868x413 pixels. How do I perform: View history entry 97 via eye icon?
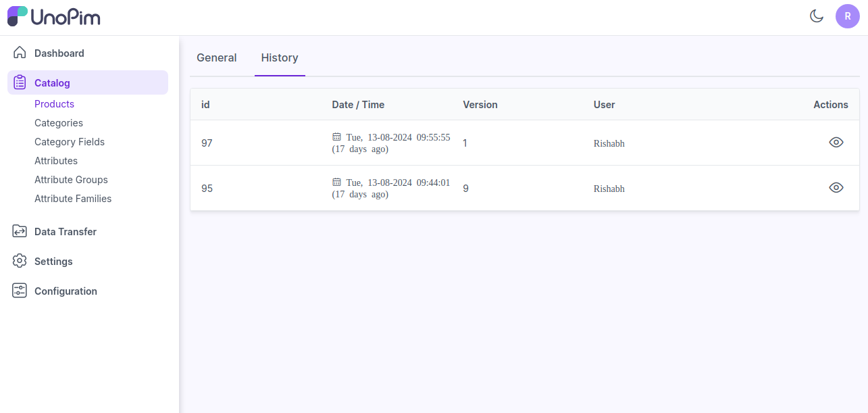coord(836,142)
